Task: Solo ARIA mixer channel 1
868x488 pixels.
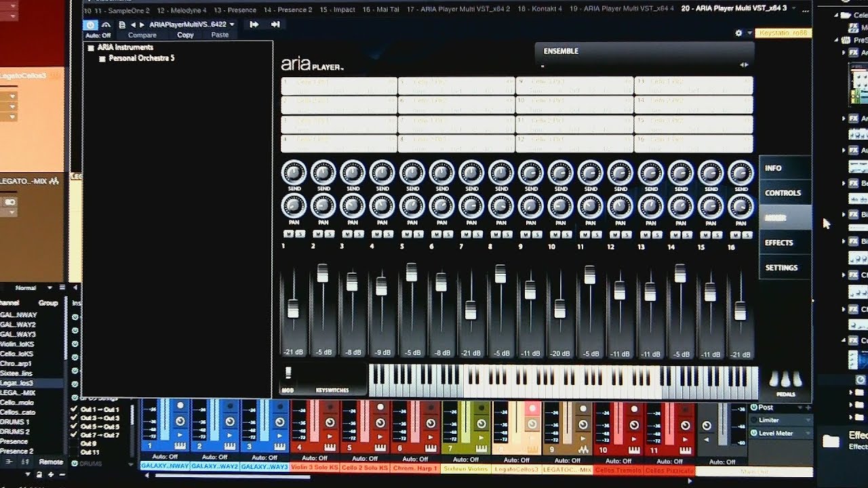Action: [x=299, y=235]
